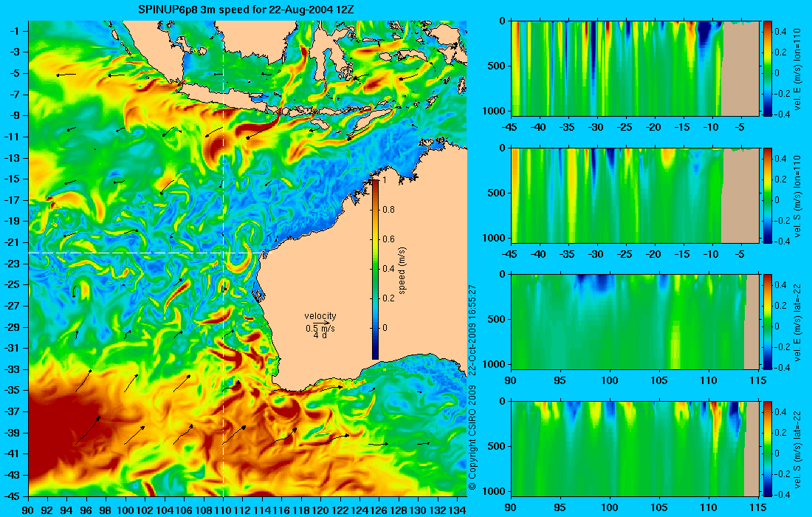Click the color bar labeled vel. S (m/s) lon=110
This screenshot has height=517, width=812.
[767, 195]
